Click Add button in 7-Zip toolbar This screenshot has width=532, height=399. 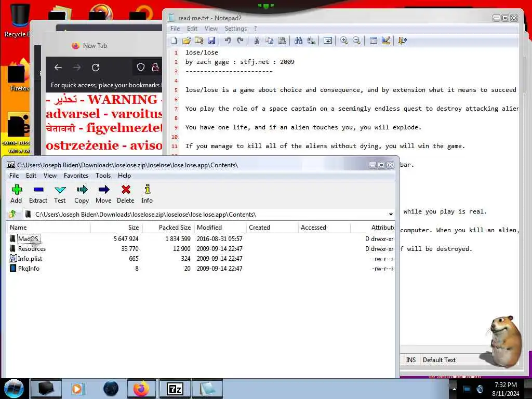[x=16, y=194]
